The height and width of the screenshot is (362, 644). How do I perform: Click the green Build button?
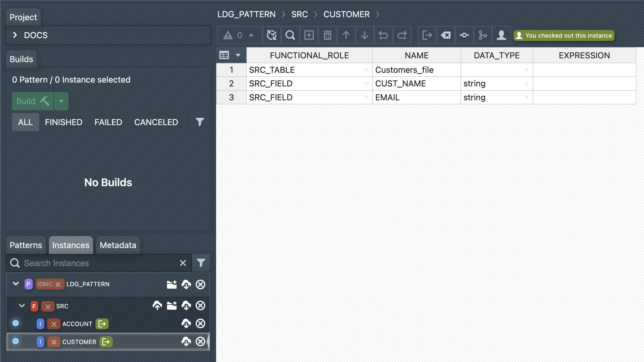(x=33, y=101)
